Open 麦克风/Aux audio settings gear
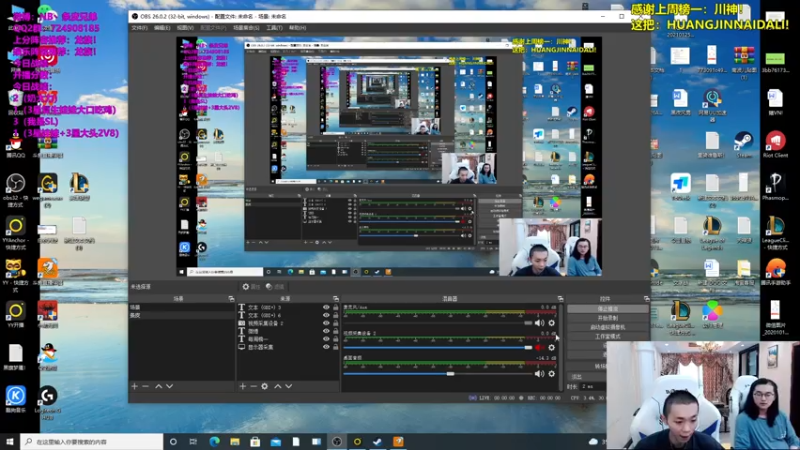The width and height of the screenshot is (800, 450). click(x=552, y=322)
